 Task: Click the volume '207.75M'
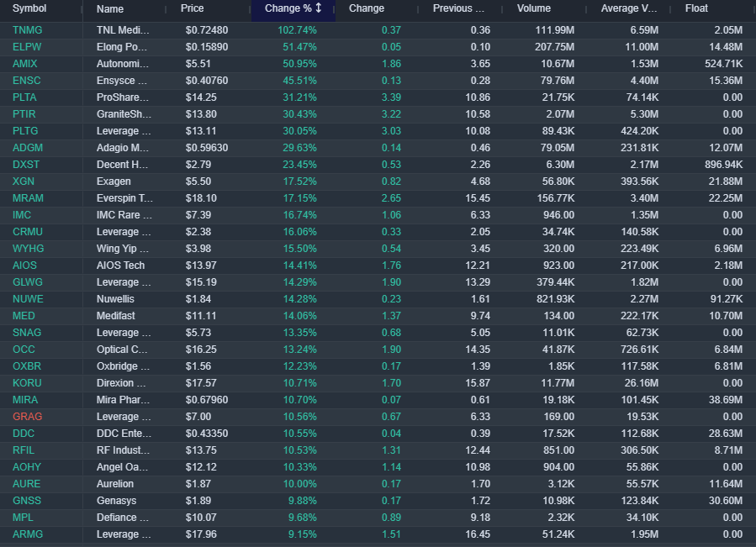click(554, 47)
